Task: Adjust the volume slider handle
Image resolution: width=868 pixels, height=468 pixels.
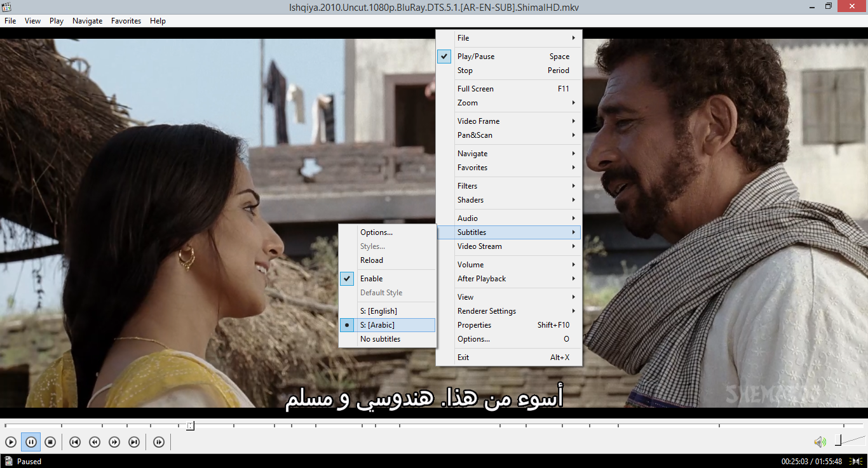Action: [x=838, y=440]
